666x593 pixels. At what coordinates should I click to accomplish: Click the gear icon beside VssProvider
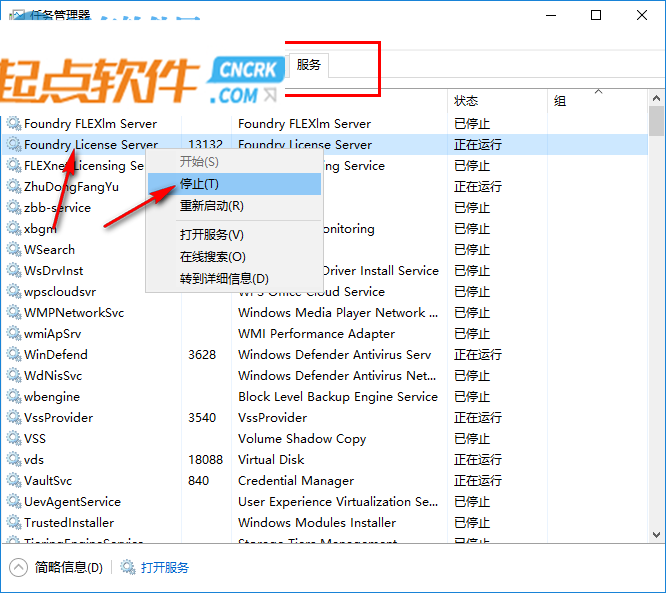[14, 418]
